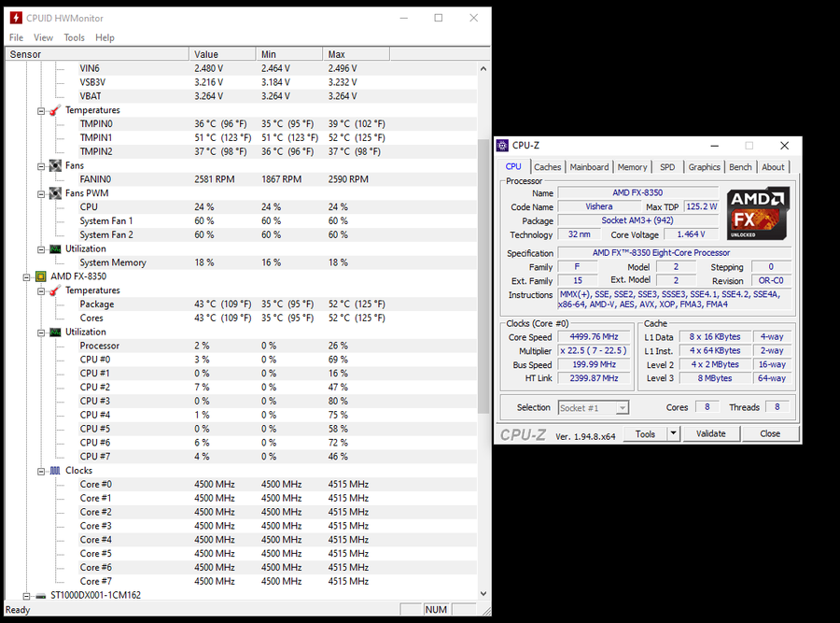The height and width of the screenshot is (623, 840).
Task: Open the Tools dropdown arrow in CPU-Z
Action: (673, 433)
